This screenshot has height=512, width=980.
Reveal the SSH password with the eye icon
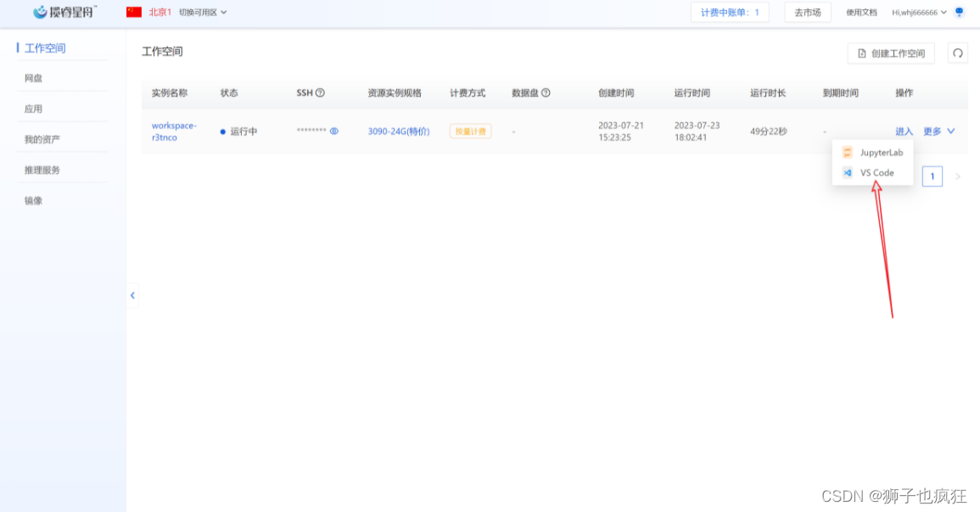point(333,131)
